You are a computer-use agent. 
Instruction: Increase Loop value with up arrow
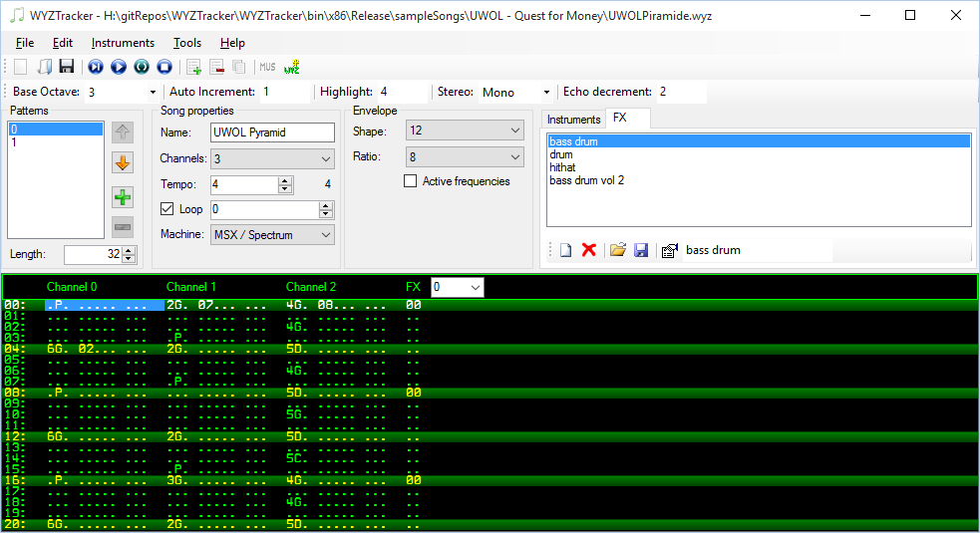[326, 205]
